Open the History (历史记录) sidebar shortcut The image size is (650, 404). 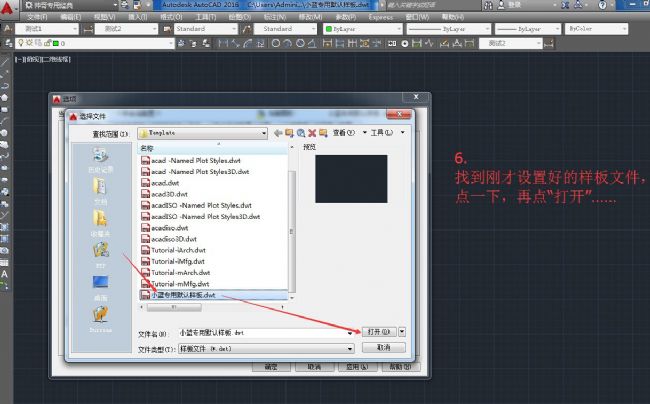tap(100, 160)
